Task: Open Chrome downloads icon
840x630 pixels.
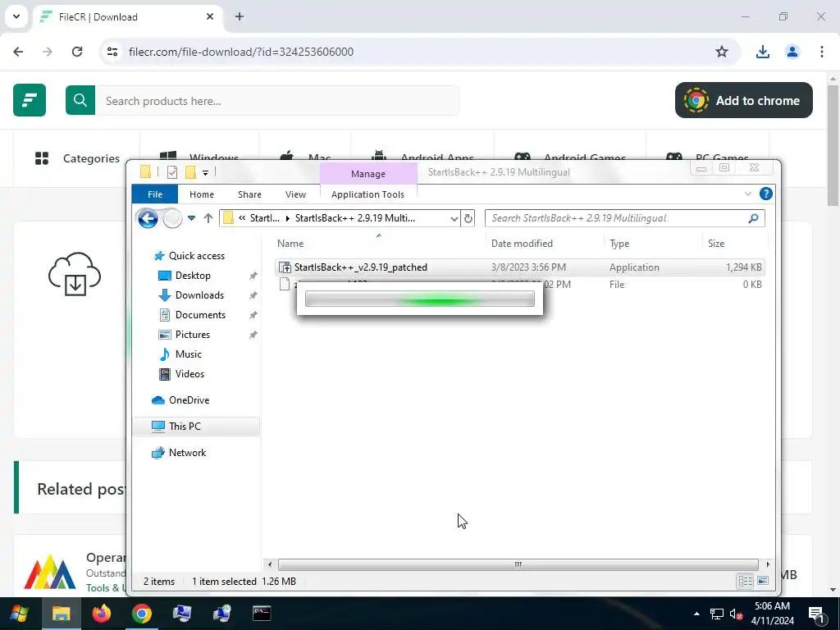Action: coord(762,52)
